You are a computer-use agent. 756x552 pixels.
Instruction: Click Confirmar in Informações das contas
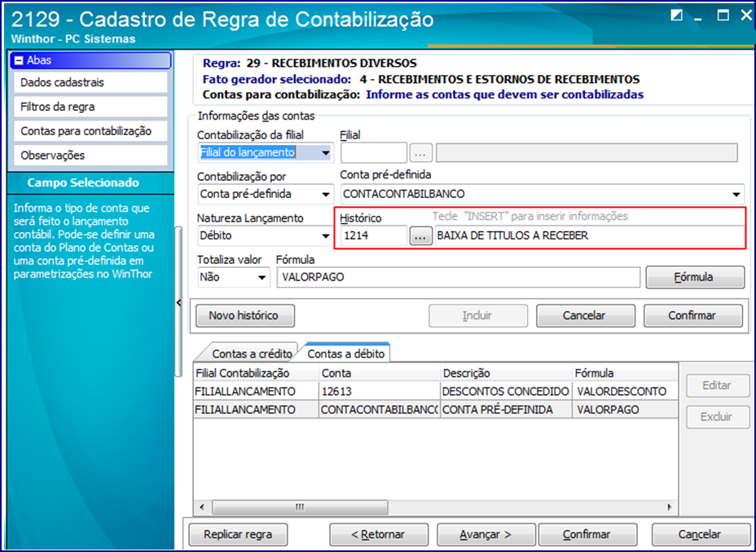[x=692, y=316]
